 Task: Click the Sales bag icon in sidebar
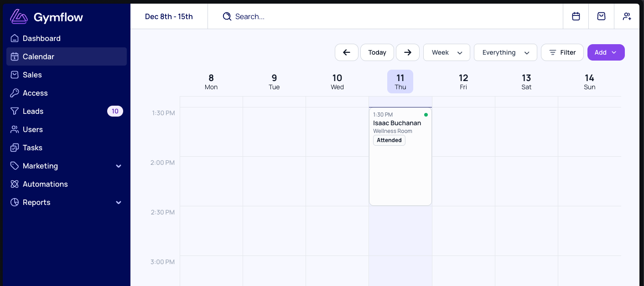[15, 75]
